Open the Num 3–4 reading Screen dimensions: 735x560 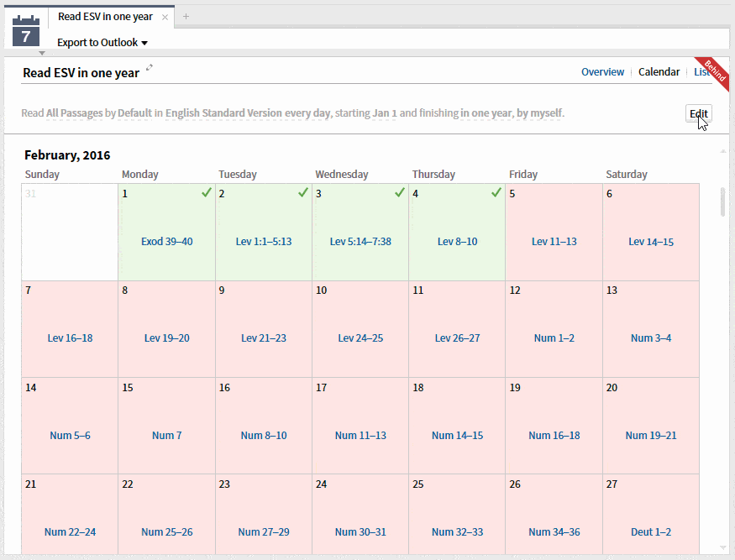[651, 338]
